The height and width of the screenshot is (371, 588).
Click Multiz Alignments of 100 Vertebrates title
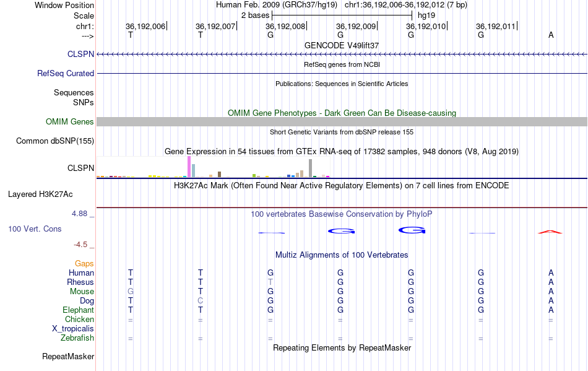[x=342, y=255]
